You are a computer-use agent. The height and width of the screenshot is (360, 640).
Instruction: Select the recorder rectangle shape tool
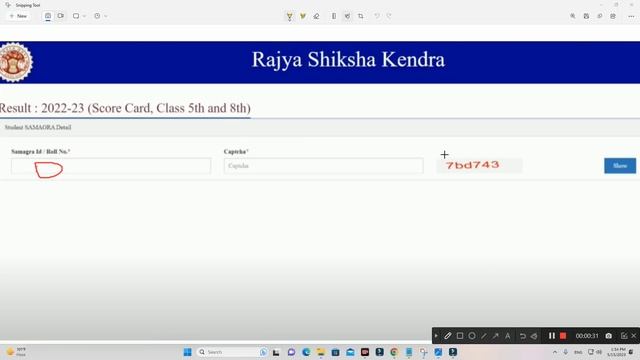pos(460,336)
